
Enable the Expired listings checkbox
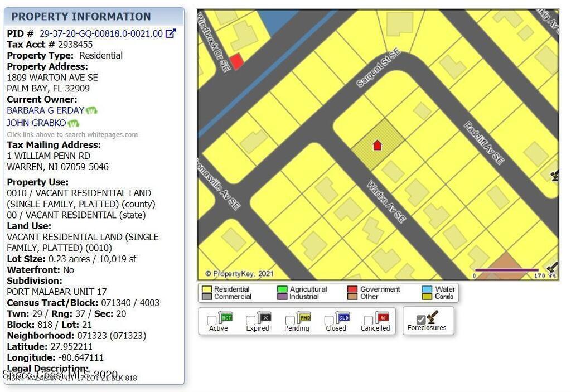(251, 320)
